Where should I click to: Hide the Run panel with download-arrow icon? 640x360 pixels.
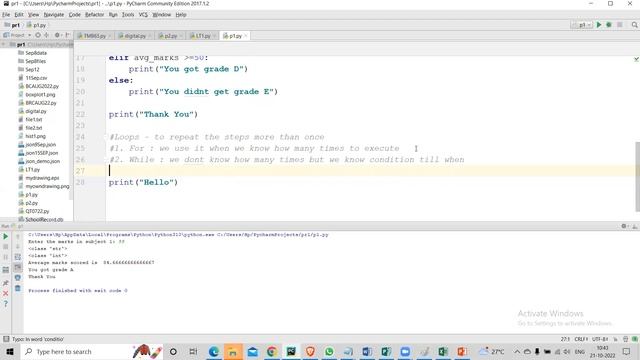pos(635,226)
